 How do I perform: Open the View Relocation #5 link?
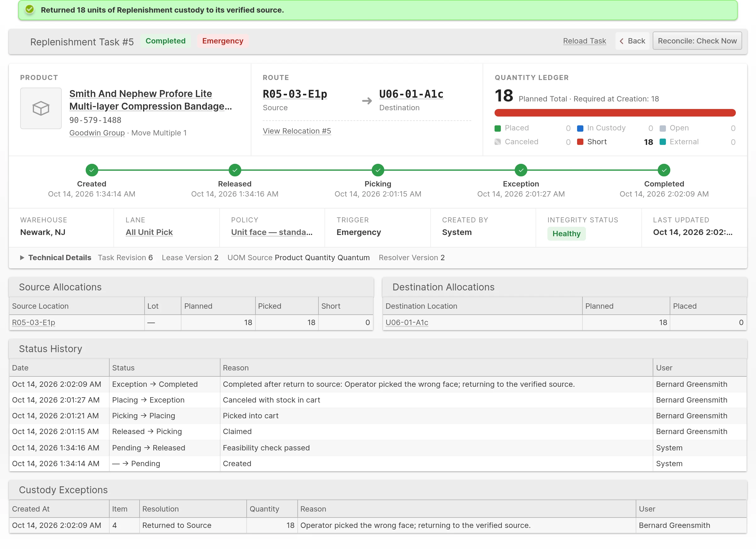[297, 131]
